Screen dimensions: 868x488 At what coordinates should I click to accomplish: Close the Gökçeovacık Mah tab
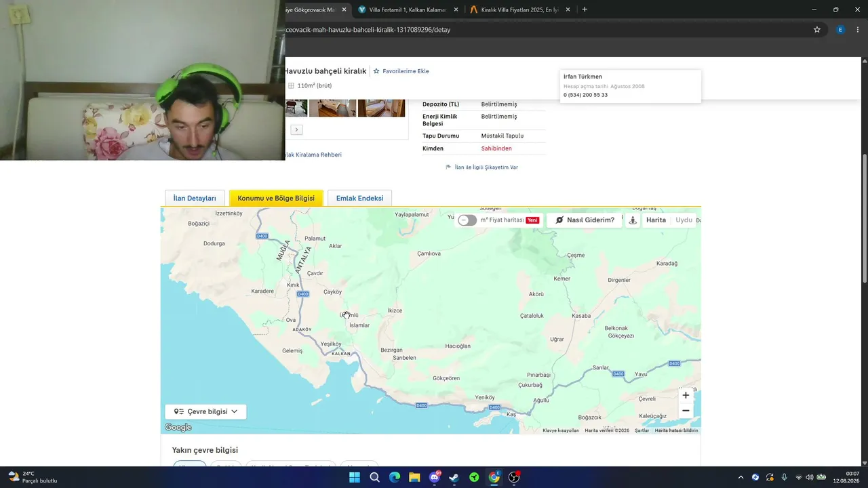[x=344, y=9]
